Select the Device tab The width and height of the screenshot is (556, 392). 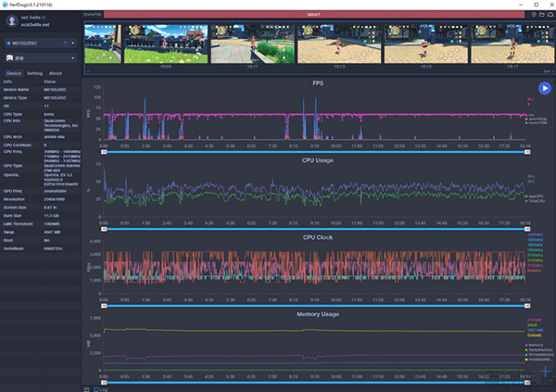tap(14, 72)
